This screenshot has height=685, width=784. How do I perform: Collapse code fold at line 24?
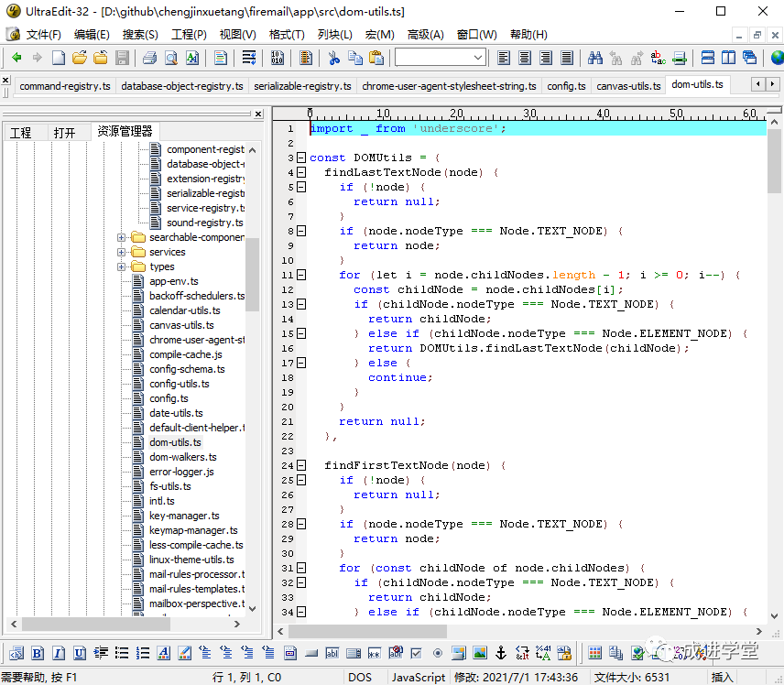301,465
